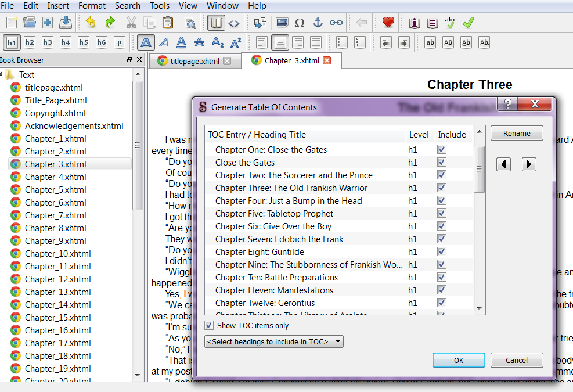Cancel the Generate Table Of Contents dialog

tap(517, 360)
